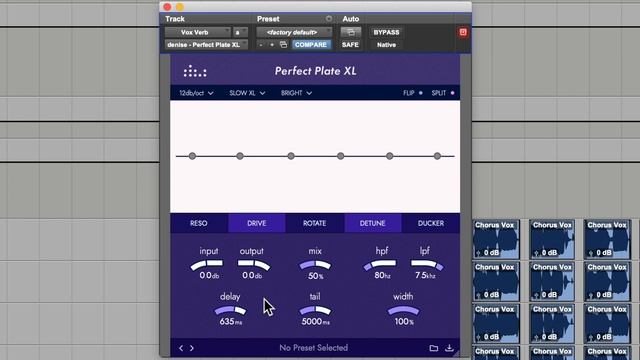
Task: Click the output gain knob
Action: click(254, 264)
